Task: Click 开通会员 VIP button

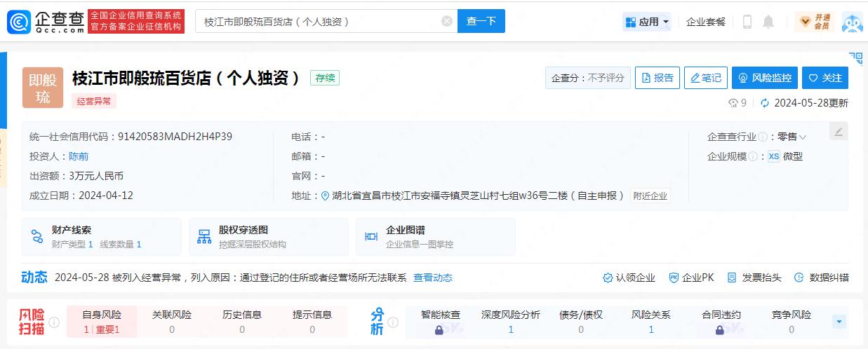Action: point(815,22)
